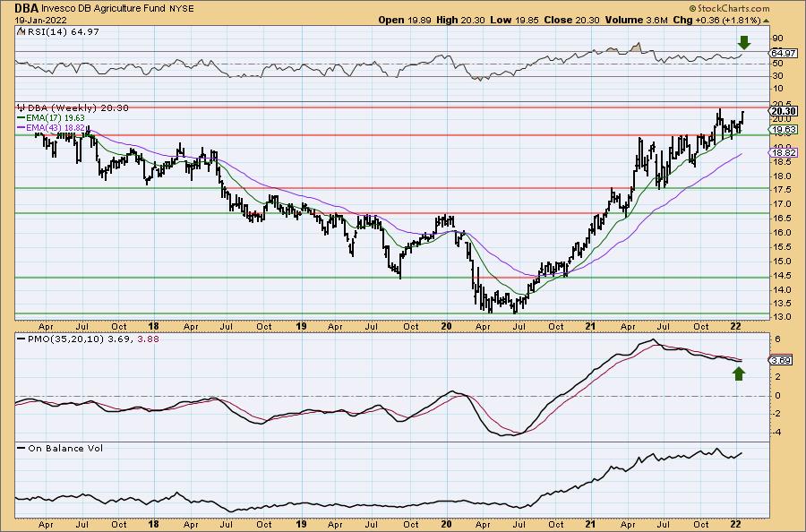Click the Chg +0.36 (+1.81%) value
The height and width of the screenshot is (532, 806).
(716, 20)
